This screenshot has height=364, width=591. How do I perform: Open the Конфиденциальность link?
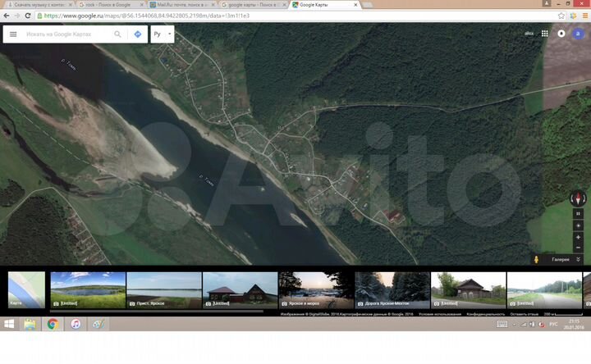pos(485,313)
